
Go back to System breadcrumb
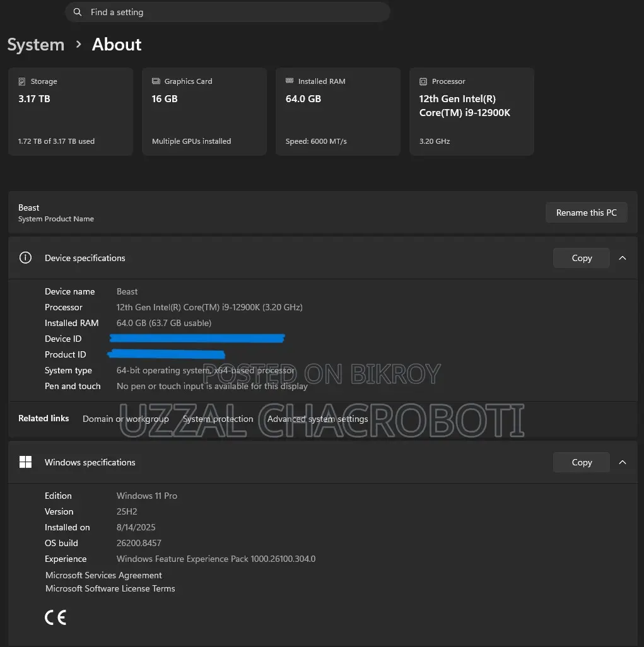point(36,45)
